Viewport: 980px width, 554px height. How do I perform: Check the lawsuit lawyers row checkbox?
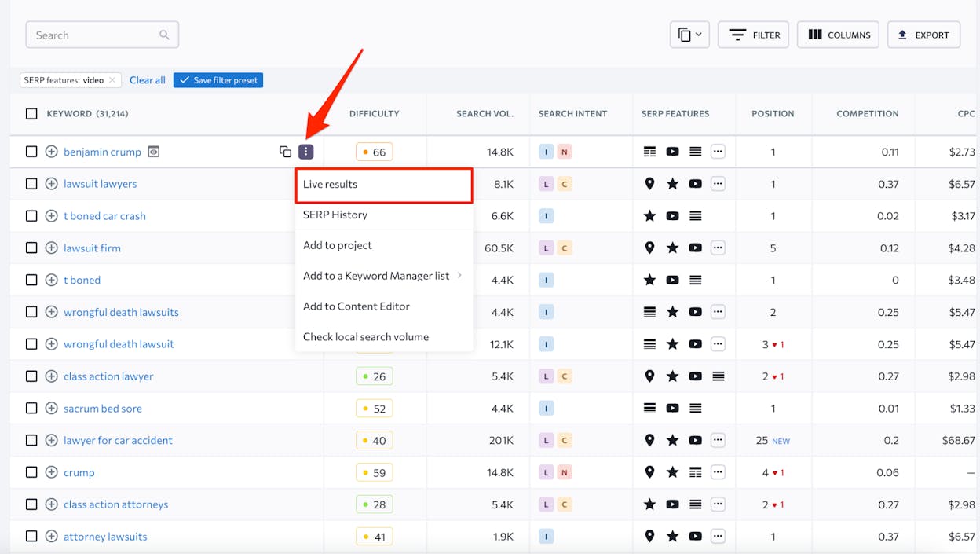point(31,184)
